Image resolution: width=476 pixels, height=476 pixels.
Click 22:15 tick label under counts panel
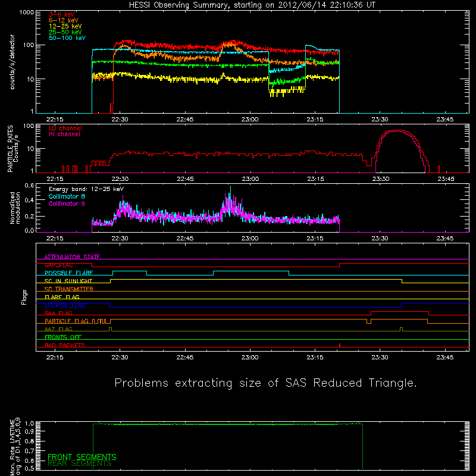pyautogui.click(x=55, y=120)
